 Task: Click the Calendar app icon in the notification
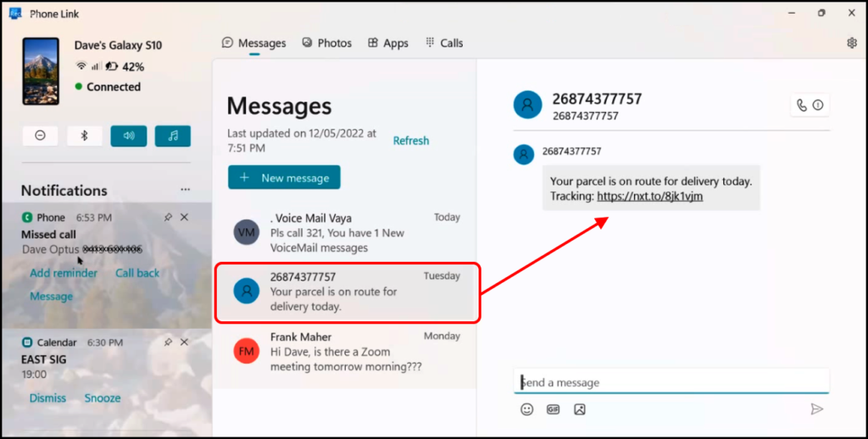(x=26, y=342)
